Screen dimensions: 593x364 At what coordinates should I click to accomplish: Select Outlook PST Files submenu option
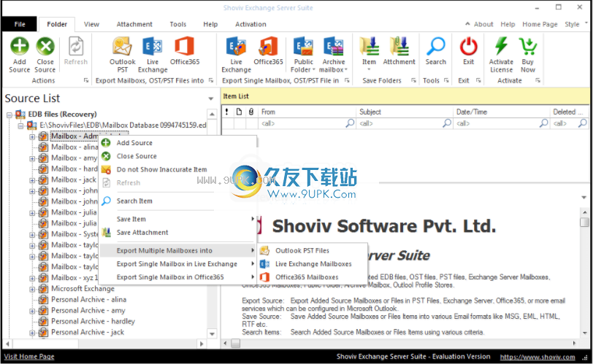coord(313,250)
